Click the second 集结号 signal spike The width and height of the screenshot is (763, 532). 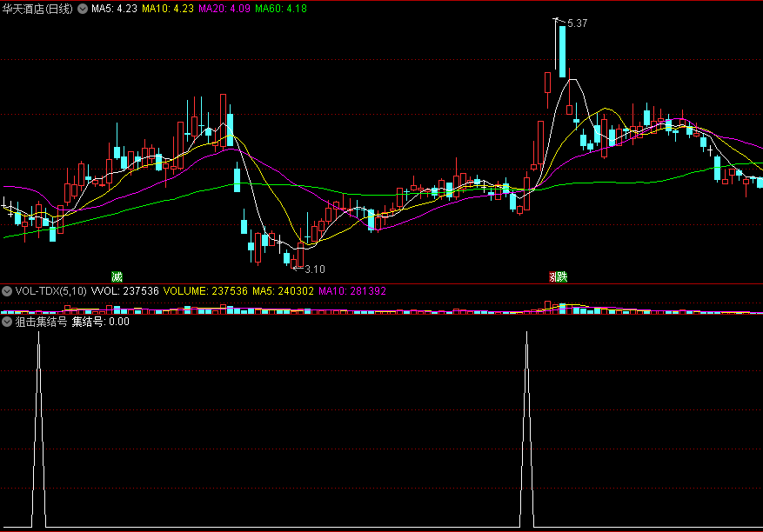(x=526, y=429)
